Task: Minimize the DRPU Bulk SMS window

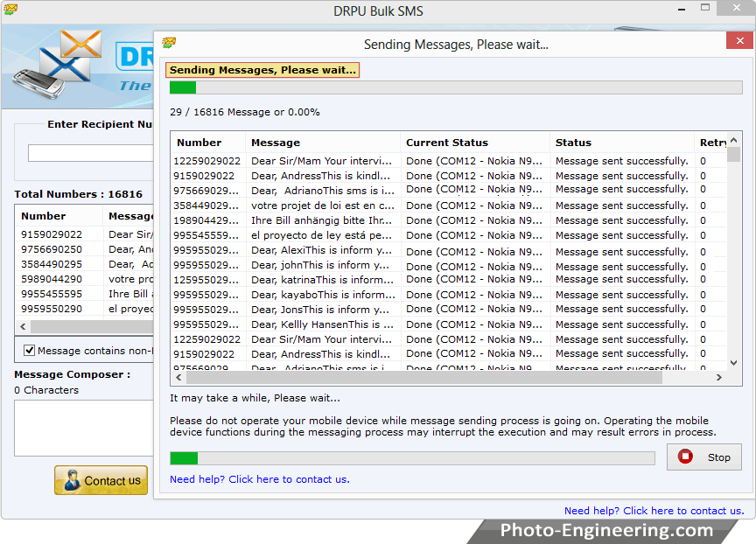Action: 682,9
